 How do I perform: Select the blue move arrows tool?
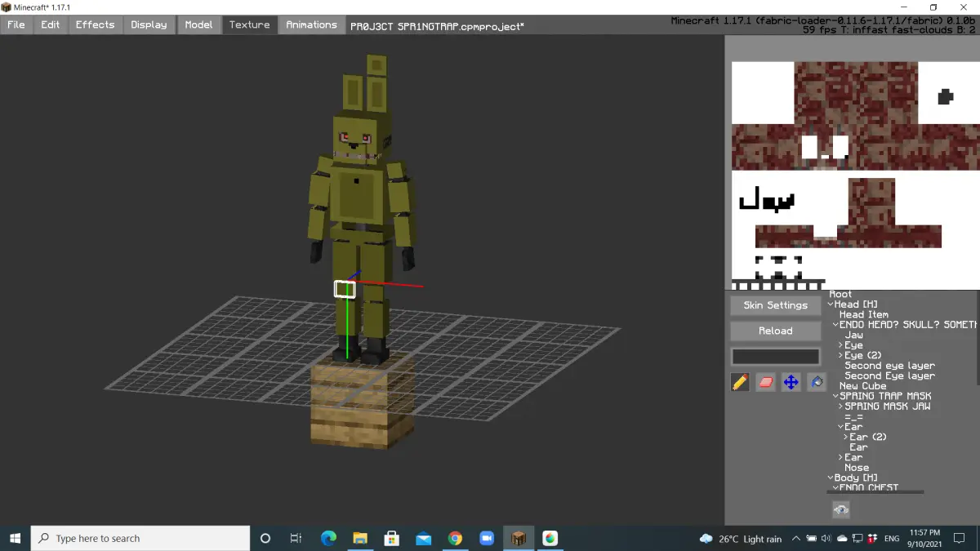[x=791, y=382]
